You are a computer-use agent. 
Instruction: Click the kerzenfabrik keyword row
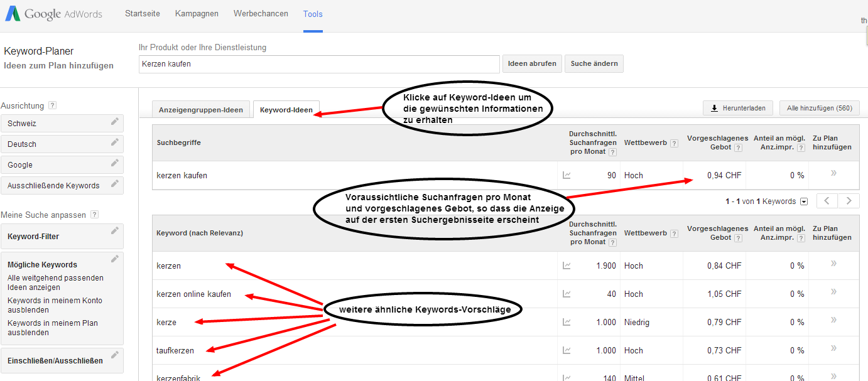pyautogui.click(x=179, y=377)
